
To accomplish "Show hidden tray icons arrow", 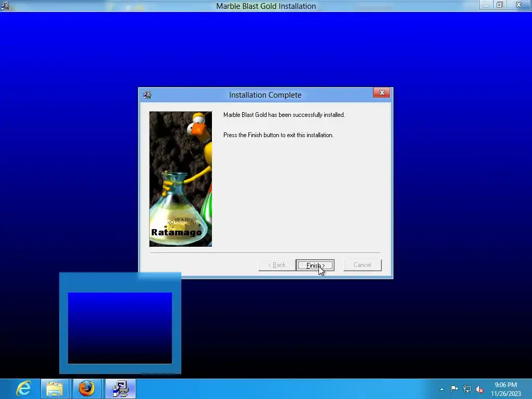I will coord(442,389).
